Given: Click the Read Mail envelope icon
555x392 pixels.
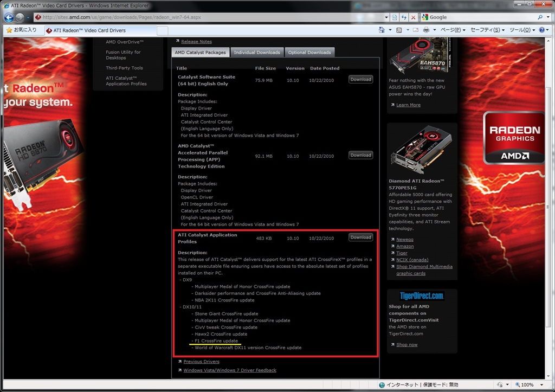Looking at the screenshot, I should [416, 30].
